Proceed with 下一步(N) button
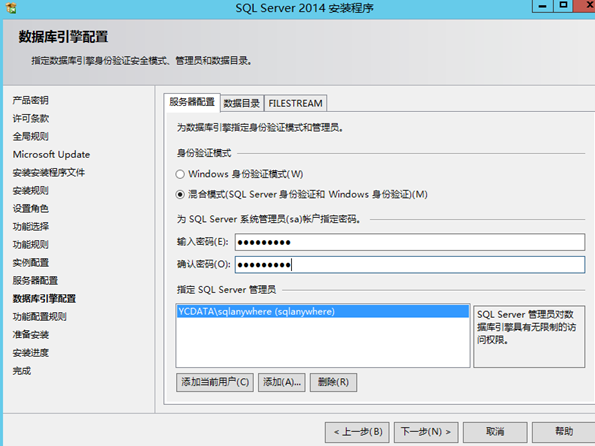 point(426,432)
